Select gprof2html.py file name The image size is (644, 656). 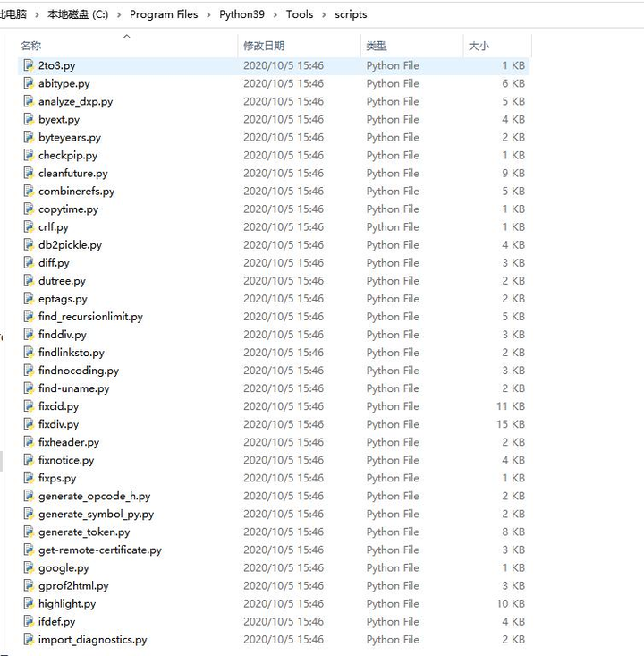(x=73, y=586)
